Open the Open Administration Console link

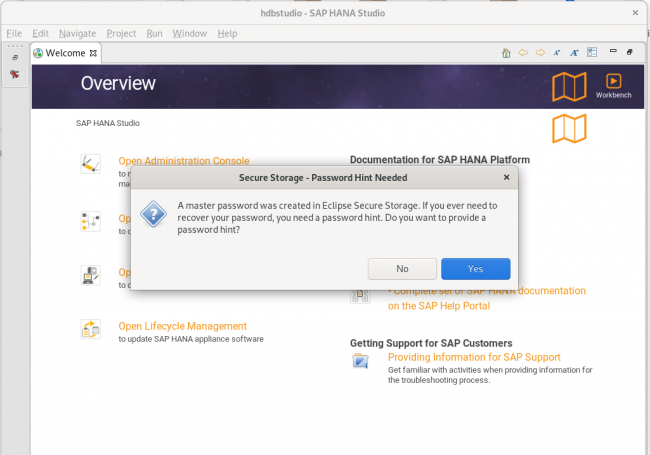point(184,161)
